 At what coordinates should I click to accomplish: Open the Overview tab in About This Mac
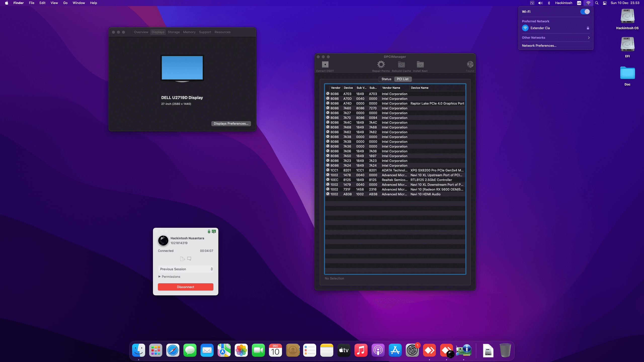(x=141, y=32)
